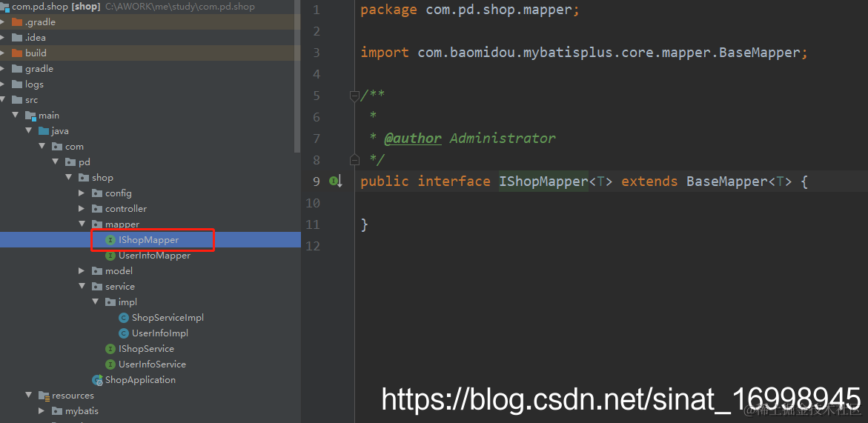Click the java source root icon

coord(44,131)
